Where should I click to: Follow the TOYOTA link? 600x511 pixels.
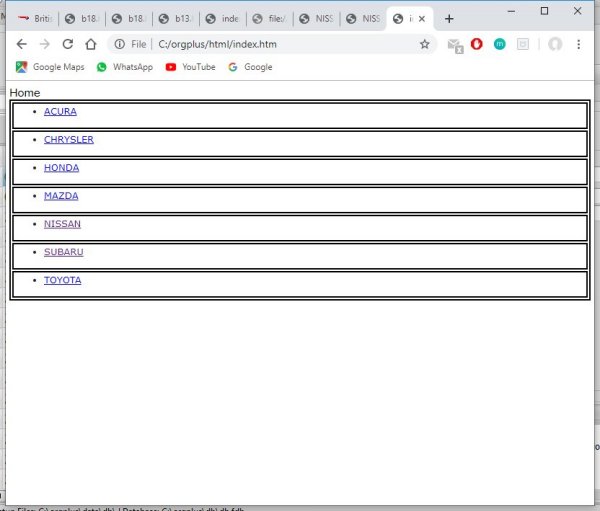click(x=62, y=280)
